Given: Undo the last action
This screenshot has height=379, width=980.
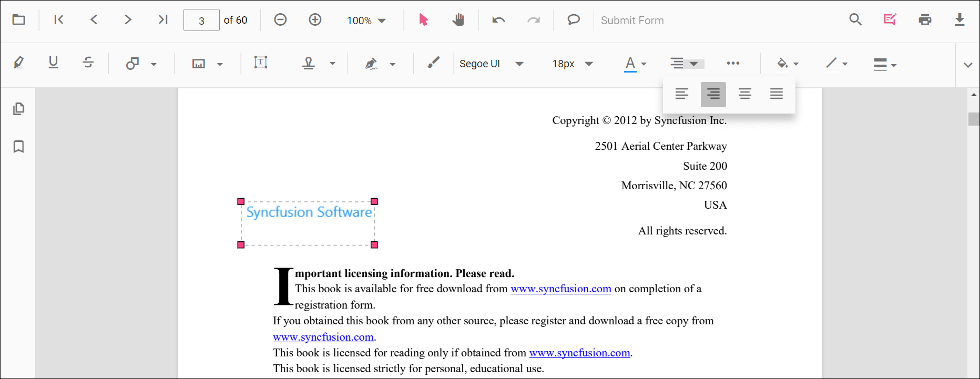Looking at the screenshot, I should (x=498, y=20).
